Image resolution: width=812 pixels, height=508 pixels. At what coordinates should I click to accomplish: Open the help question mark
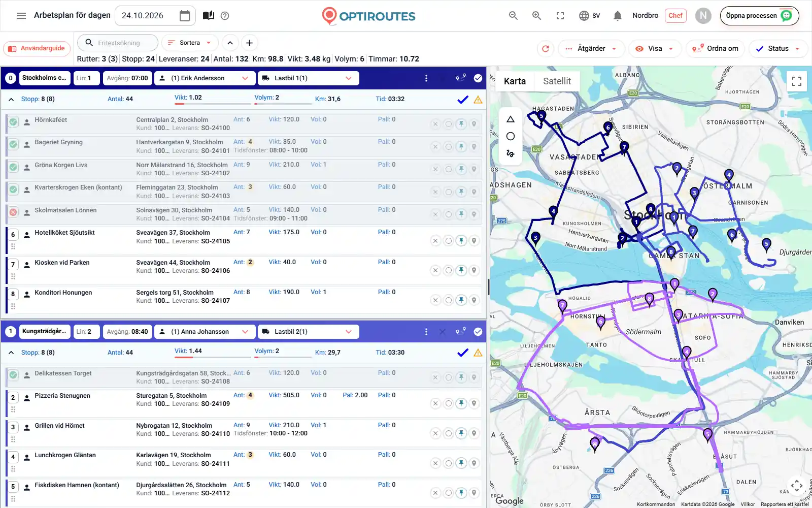[225, 16]
